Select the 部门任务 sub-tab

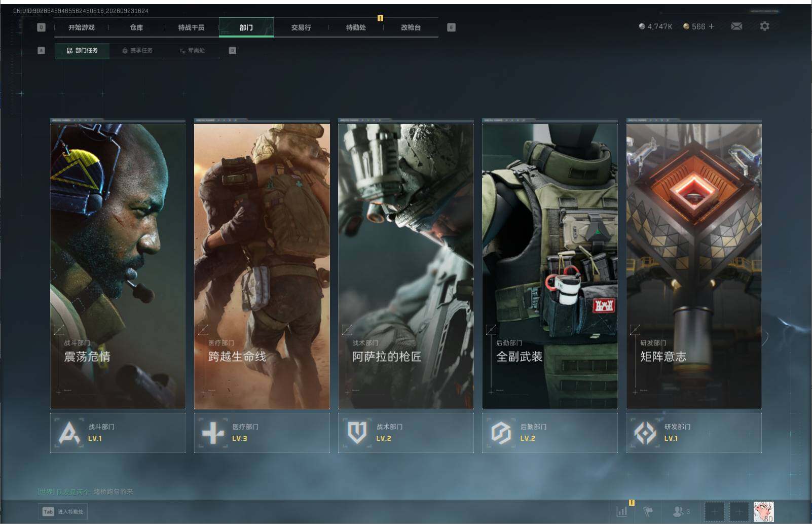point(82,50)
